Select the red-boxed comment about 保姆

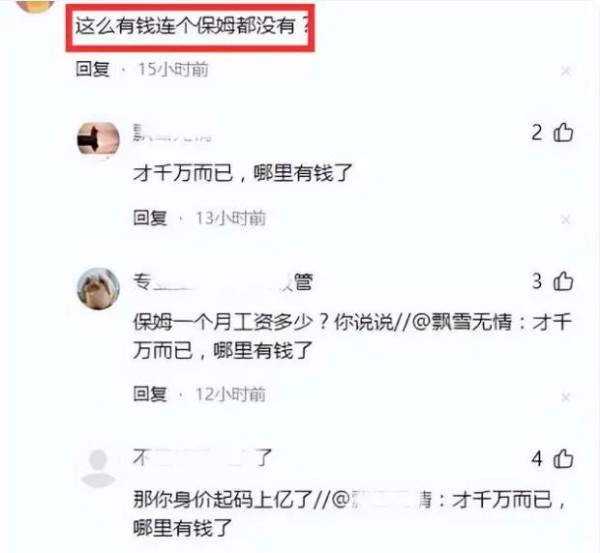[x=190, y=28]
